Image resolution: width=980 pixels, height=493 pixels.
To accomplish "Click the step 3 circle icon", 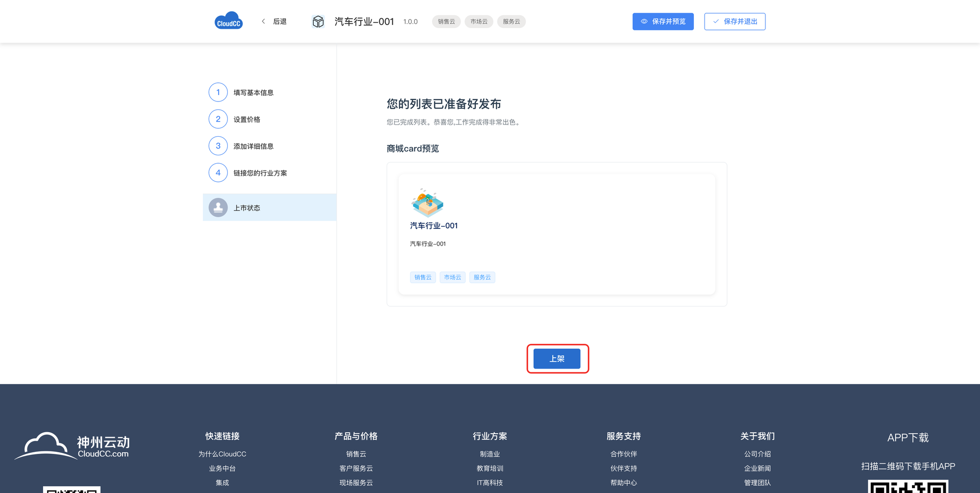I will [x=218, y=146].
